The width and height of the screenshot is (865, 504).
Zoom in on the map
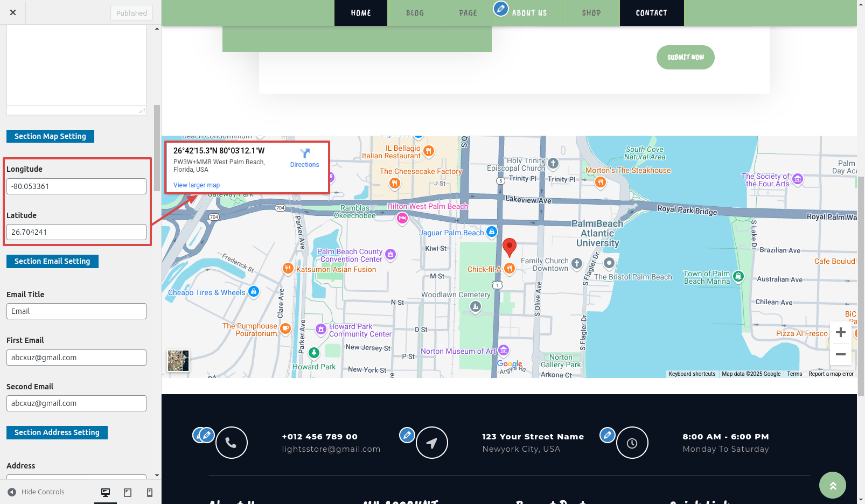point(841,332)
